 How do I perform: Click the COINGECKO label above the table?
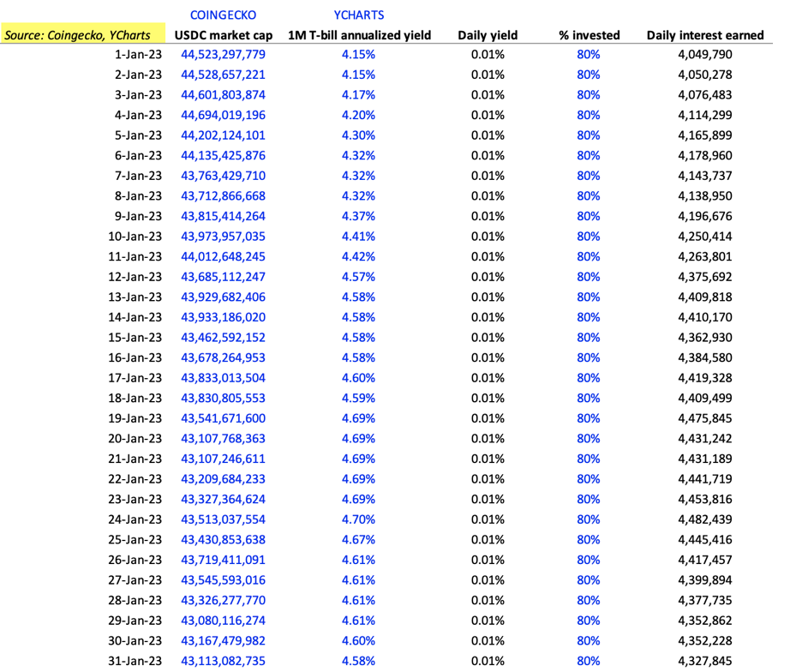(x=222, y=15)
